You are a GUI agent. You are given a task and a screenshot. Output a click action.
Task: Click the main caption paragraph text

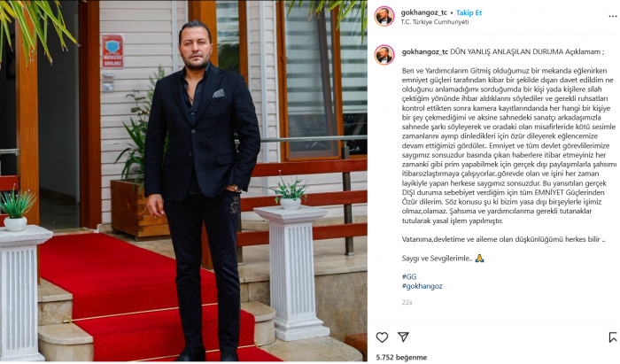(x=508, y=146)
